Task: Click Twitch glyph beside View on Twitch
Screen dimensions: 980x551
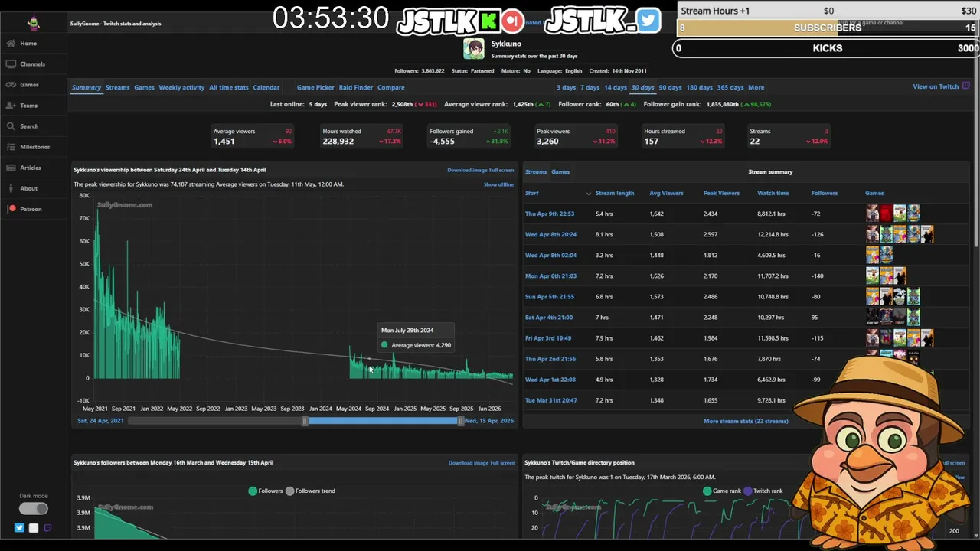Action: (x=966, y=86)
